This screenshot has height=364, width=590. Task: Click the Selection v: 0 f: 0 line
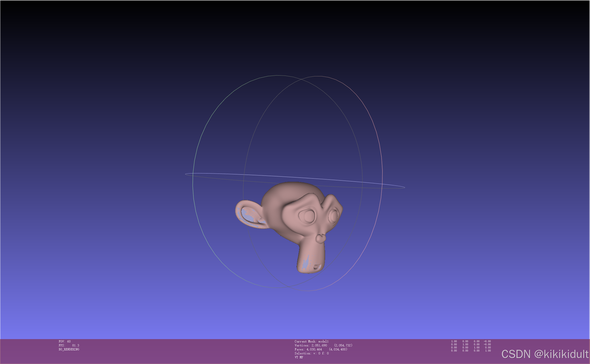coord(311,353)
